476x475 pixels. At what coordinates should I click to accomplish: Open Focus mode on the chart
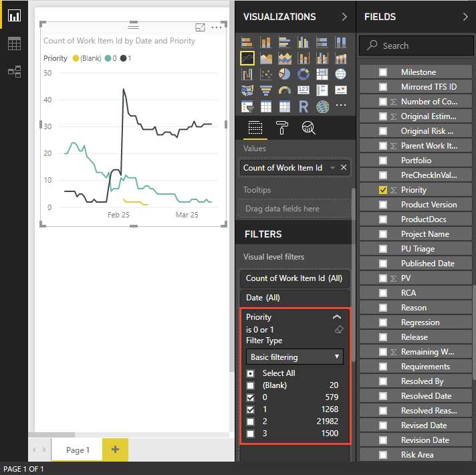click(x=200, y=27)
